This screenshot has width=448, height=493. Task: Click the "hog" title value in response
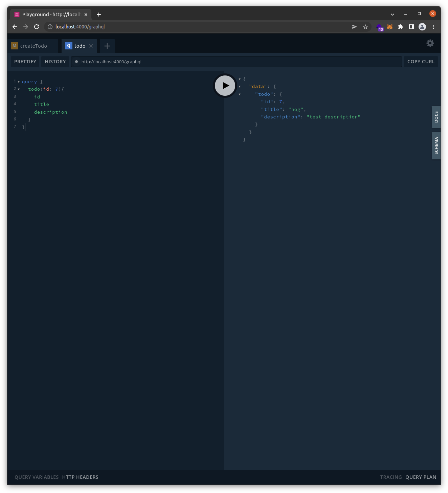(x=296, y=109)
